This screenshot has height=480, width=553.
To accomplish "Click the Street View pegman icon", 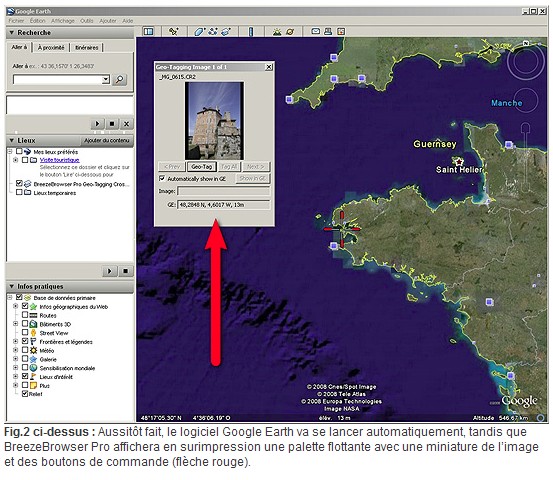I will (x=34, y=333).
